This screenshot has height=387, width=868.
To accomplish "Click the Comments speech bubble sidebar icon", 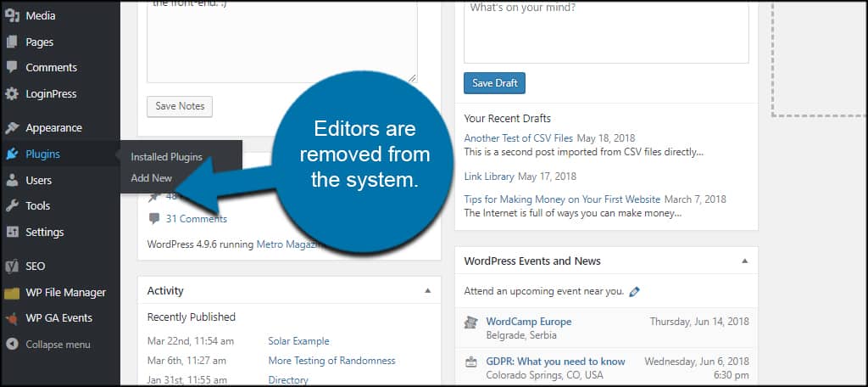I will tap(12, 68).
